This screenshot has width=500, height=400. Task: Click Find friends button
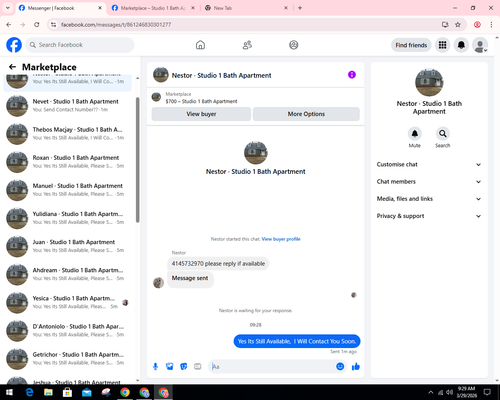[411, 45]
